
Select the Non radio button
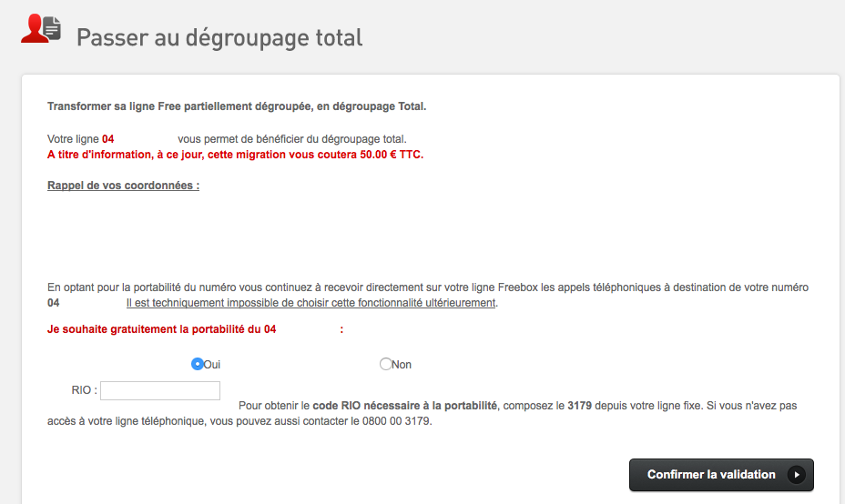click(385, 364)
